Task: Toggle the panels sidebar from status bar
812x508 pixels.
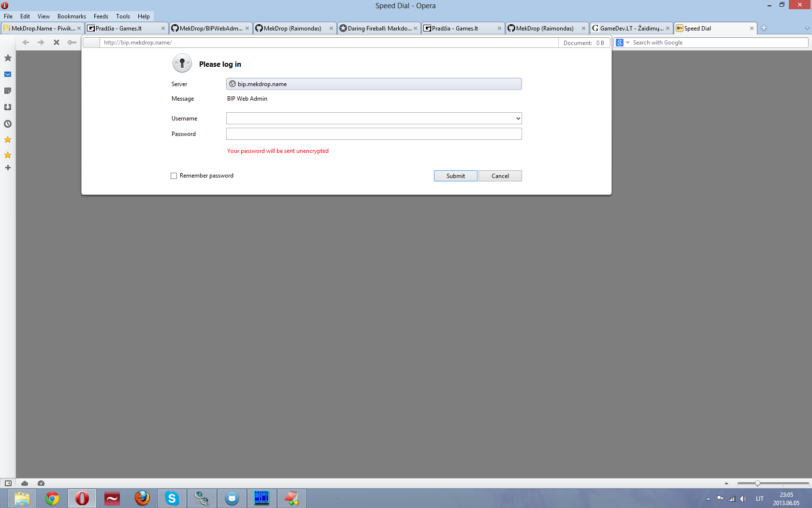Action: pyautogui.click(x=8, y=483)
